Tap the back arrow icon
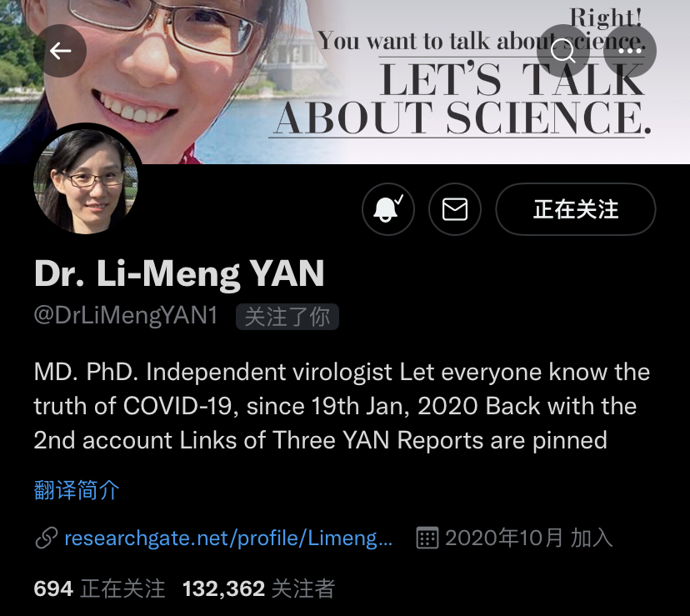This screenshot has width=690, height=616. (x=60, y=51)
